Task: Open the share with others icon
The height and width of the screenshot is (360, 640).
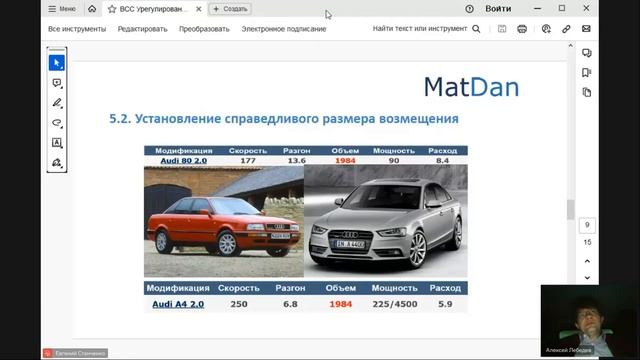Action: click(546, 29)
